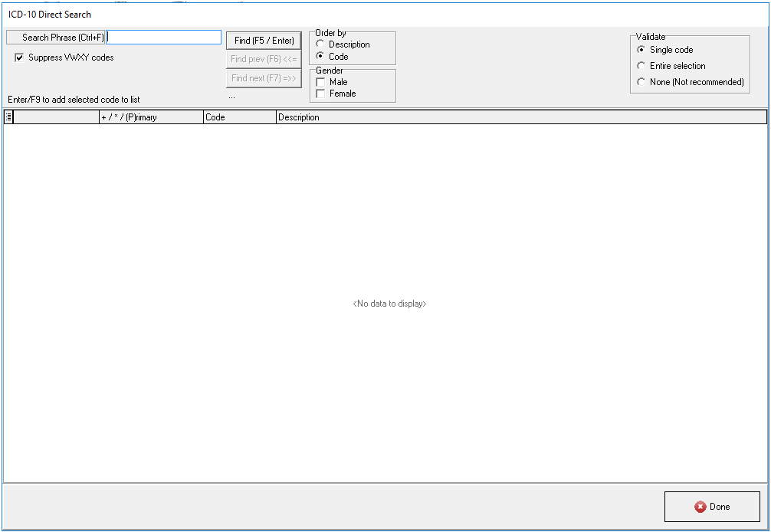Toggle the Suppress VWXY codes checkbox
This screenshot has width=771, height=532.
tap(20, 57)
